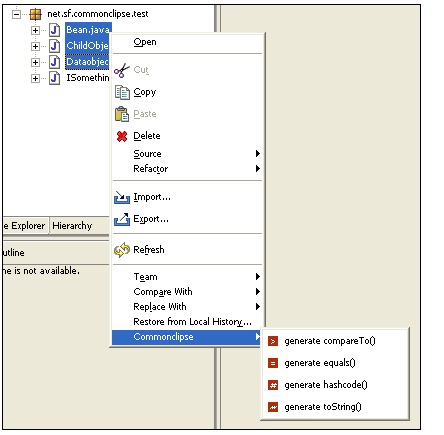Select the Dataobjec file row

pos(87,62)
